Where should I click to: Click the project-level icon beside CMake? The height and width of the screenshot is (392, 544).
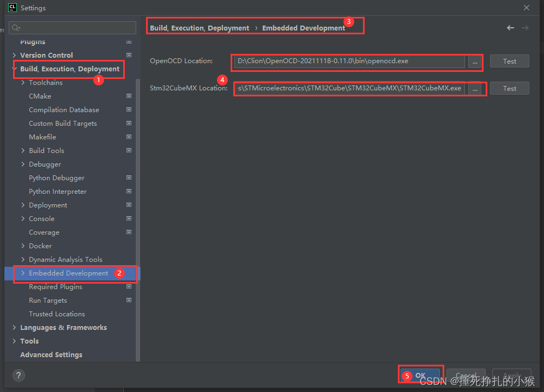(129, 96)
